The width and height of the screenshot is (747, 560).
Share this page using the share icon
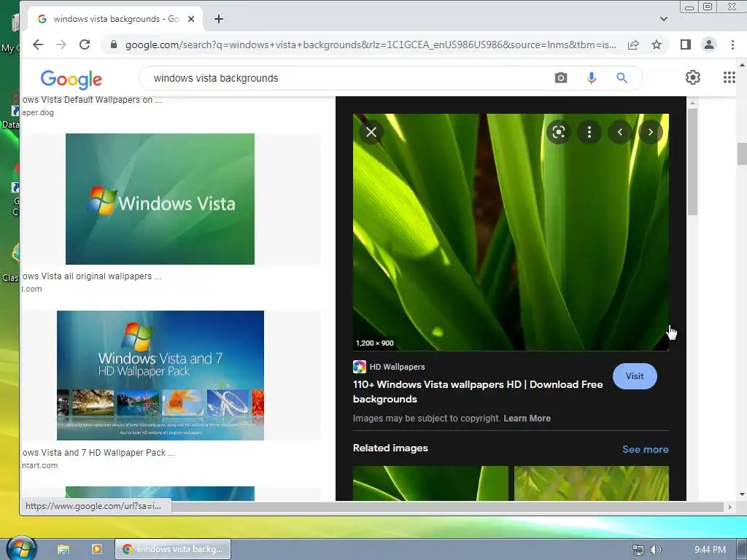pos(633,44)
